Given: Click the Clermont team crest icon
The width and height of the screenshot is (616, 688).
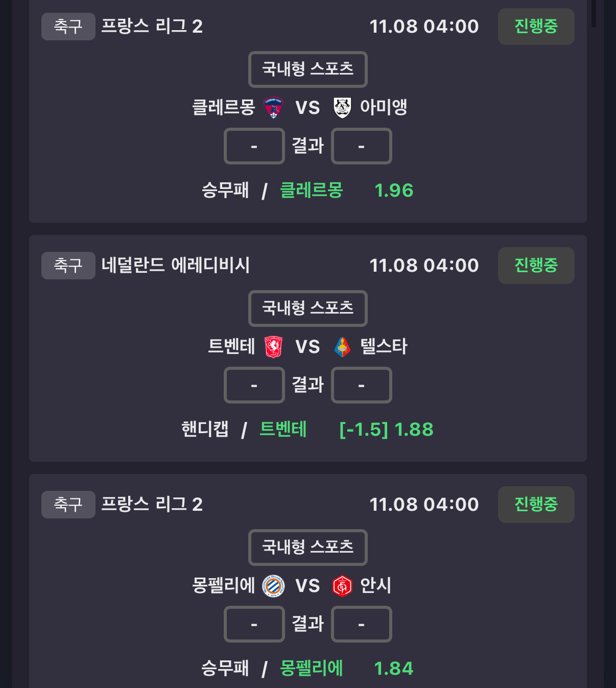Looking at the screenshot, I should point(273,108).
